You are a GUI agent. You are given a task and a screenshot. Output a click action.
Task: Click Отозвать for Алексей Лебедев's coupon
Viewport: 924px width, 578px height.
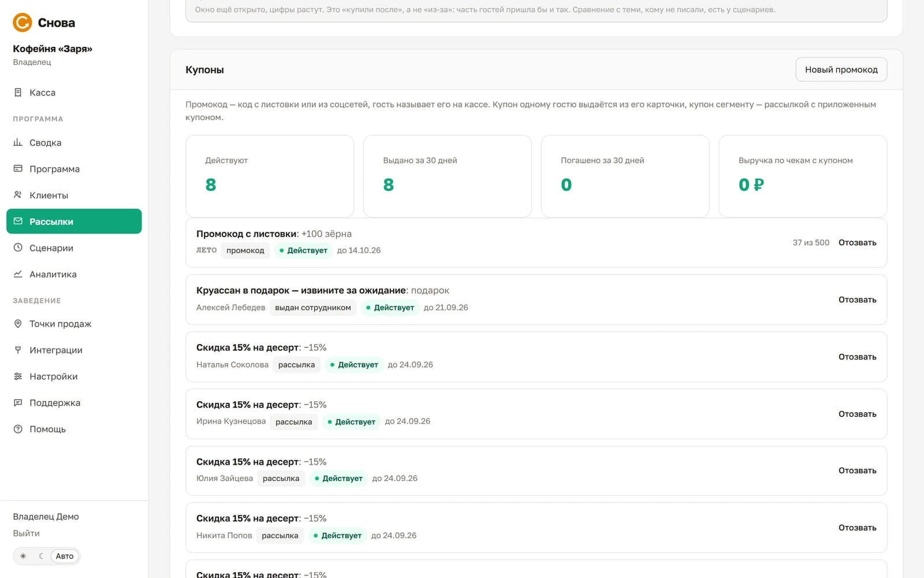tap(857, 299)
